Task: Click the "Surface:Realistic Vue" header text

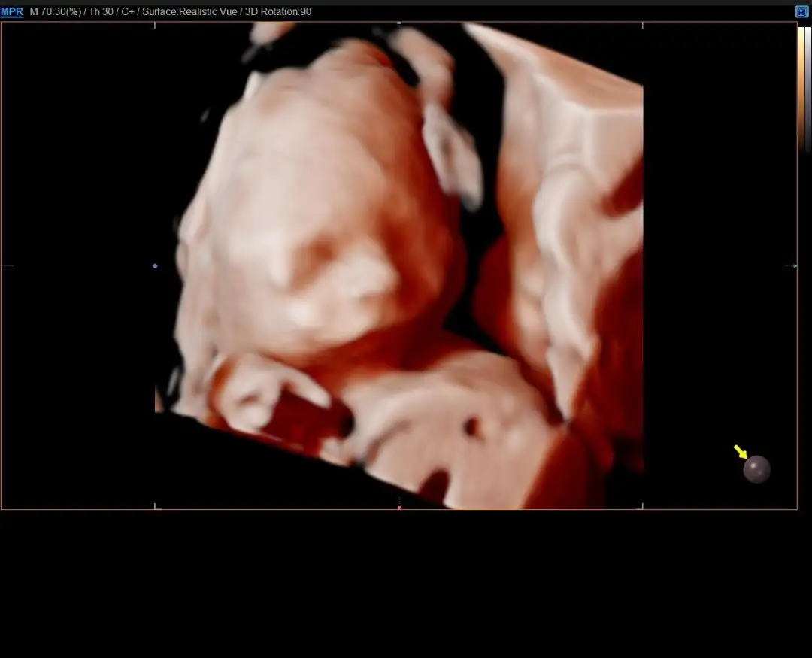Action: [189, 11]
